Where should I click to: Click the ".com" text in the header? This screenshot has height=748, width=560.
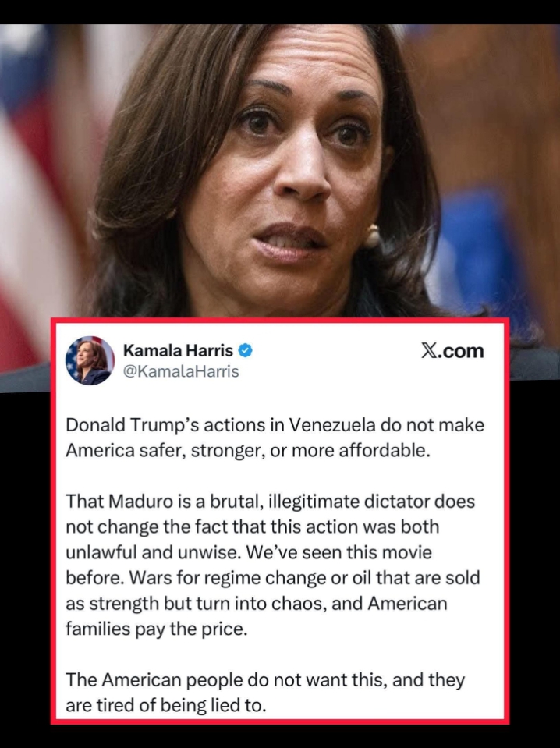pyautogui.click(x=461, y=351)
